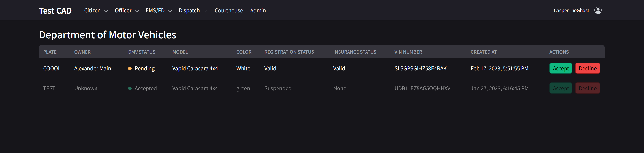Select the VIN number SLSGPSGIHZ58E4RAK
The height and width of the screenshot is (153, 644).
click(x=420, y=68)
